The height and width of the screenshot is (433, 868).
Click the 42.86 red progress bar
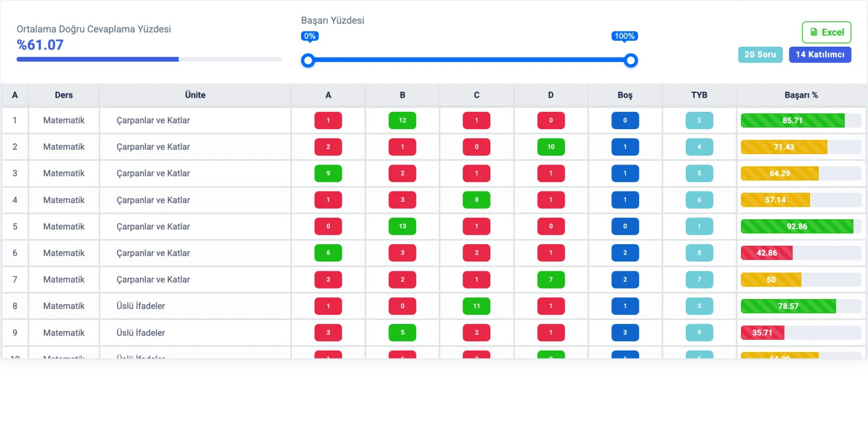(x=801, y=253)
